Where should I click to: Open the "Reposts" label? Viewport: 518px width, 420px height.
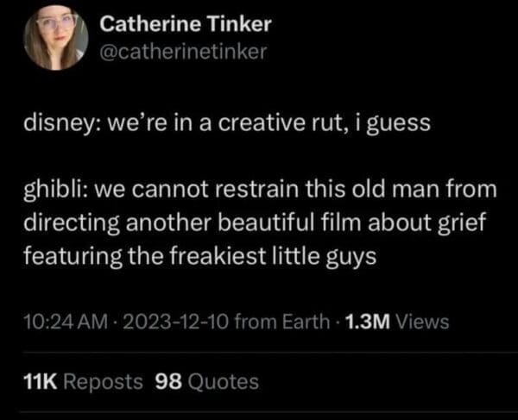coord(101,379)
